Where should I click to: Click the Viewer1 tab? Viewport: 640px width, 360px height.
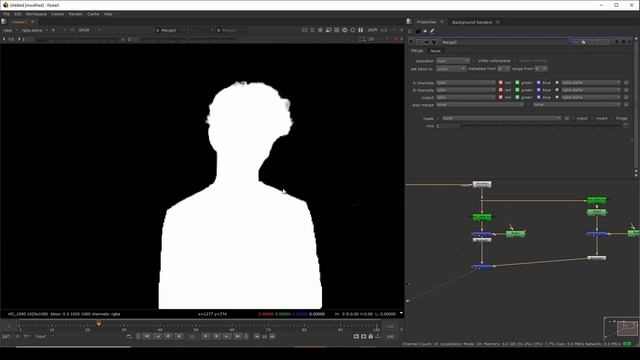(x=19, y=22)
